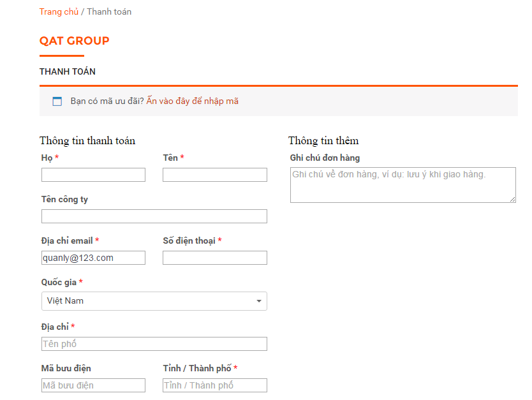Click the 'Thông tin thêm' heading
Image resolution: width=532 pixels, height=400 pixels.
point(323,140)
